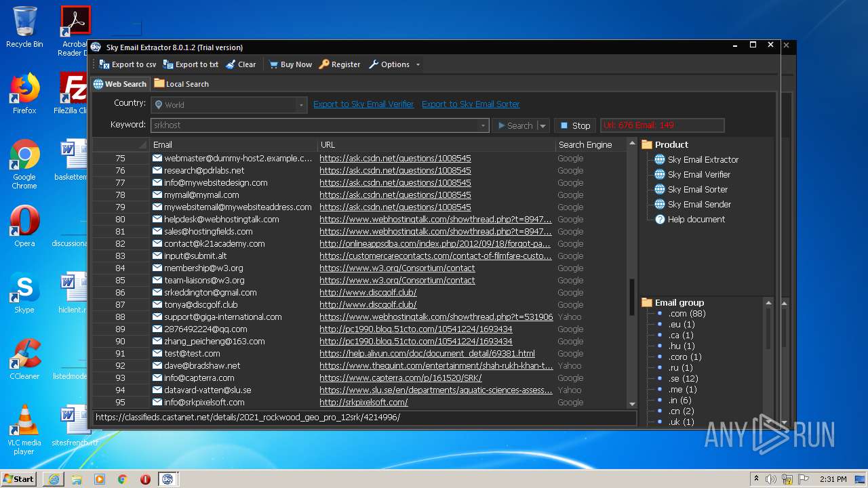Open the Recycle Bin desktop icon

coord(24,26)
